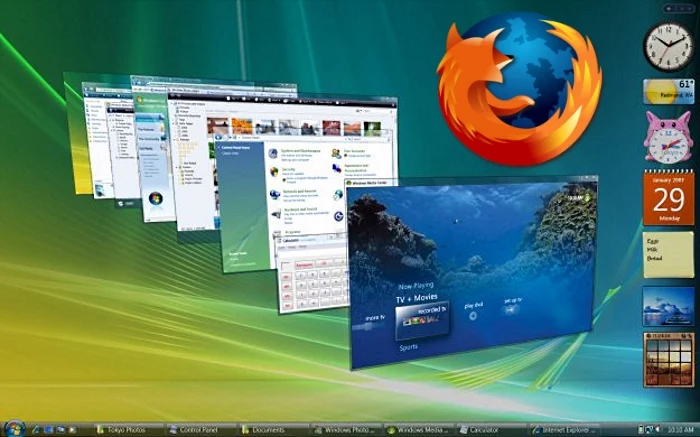This screenshot has height=437, width=700.
Task: Open Security in the Control Panel window
Action: click(x=288, y=170)
